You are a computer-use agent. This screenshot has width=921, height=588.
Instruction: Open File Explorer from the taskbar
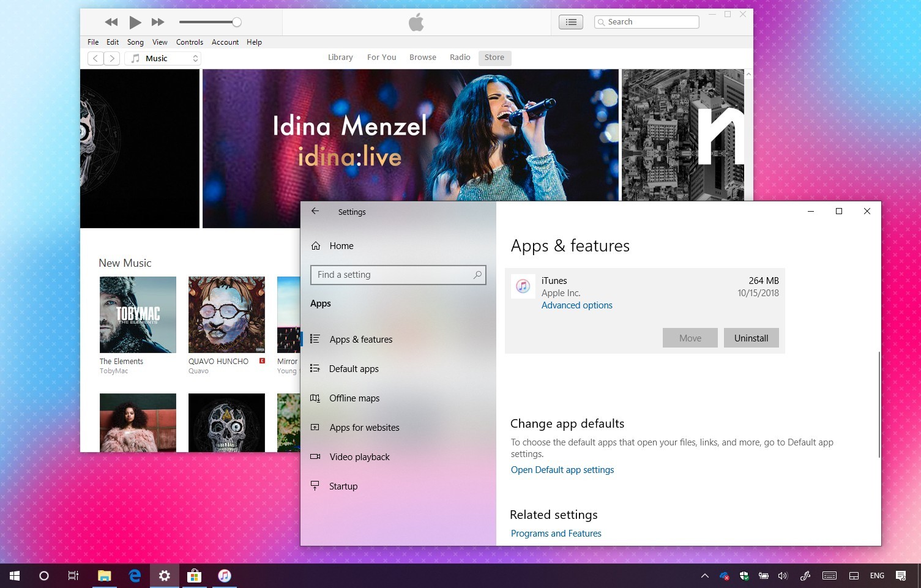pyautogui.click(x=105, y=576)
